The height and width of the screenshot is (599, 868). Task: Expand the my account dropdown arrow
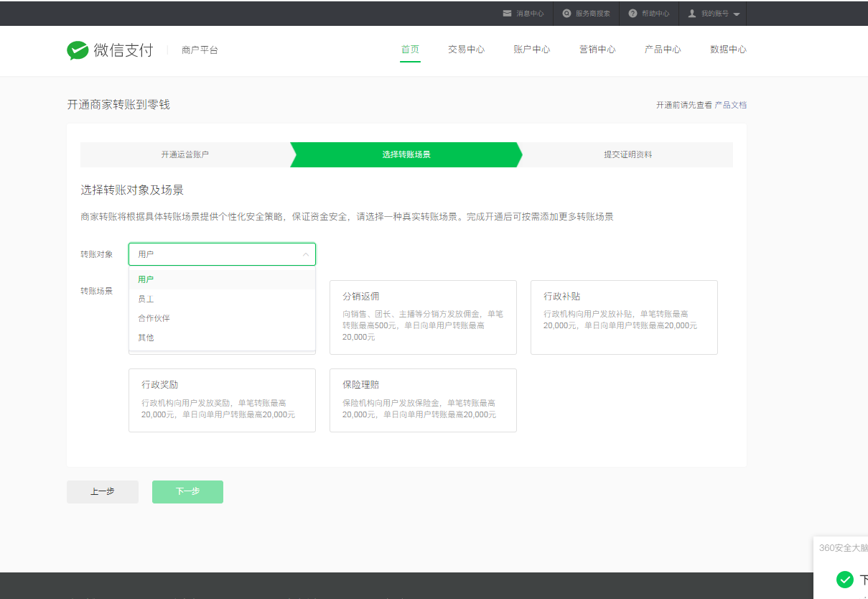(x=737, y=14)
